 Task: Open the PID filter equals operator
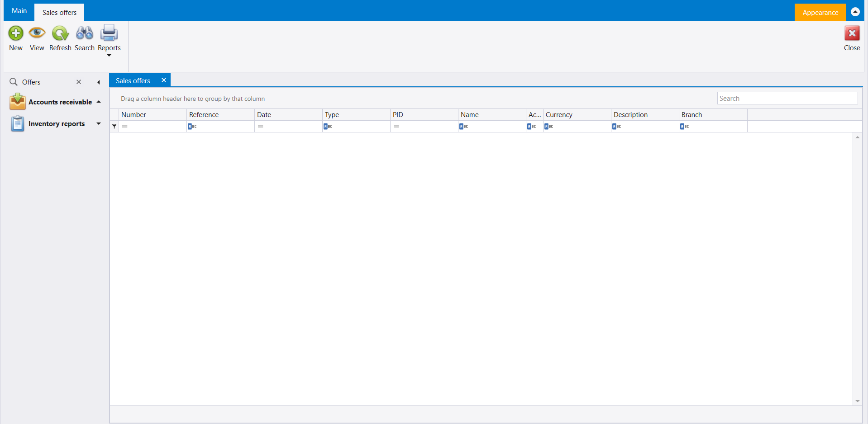396,127
